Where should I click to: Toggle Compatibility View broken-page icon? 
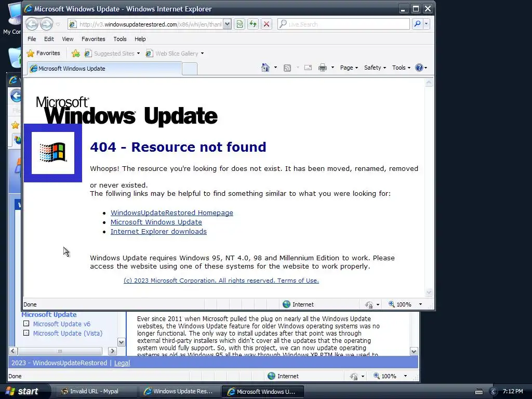coord(240,24)
